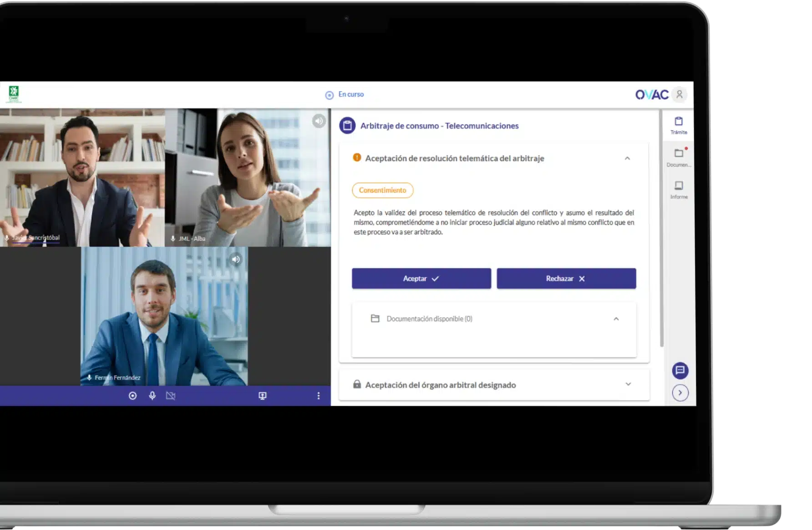The image size is (812, 530).
Task: Toggle speaker icon on JML - Alba video
Action: pos(319,121)
